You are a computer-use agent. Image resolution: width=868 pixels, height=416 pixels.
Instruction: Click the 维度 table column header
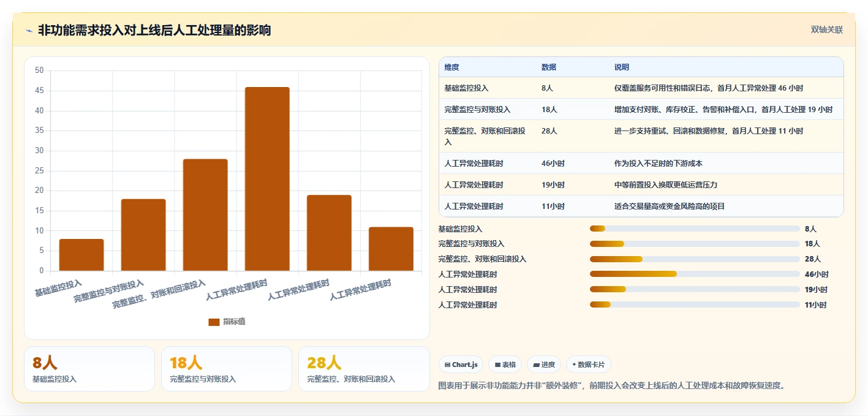tap(452, 67)
